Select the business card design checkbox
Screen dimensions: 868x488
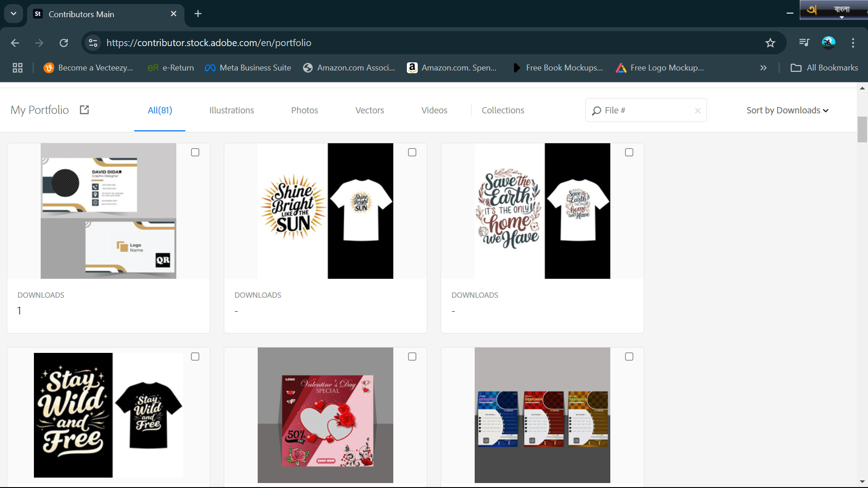tap(195, 152)
